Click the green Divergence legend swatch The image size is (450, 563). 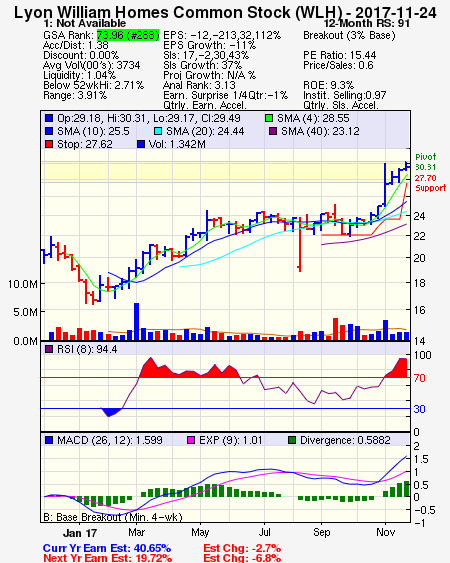(x=292, y=440)
